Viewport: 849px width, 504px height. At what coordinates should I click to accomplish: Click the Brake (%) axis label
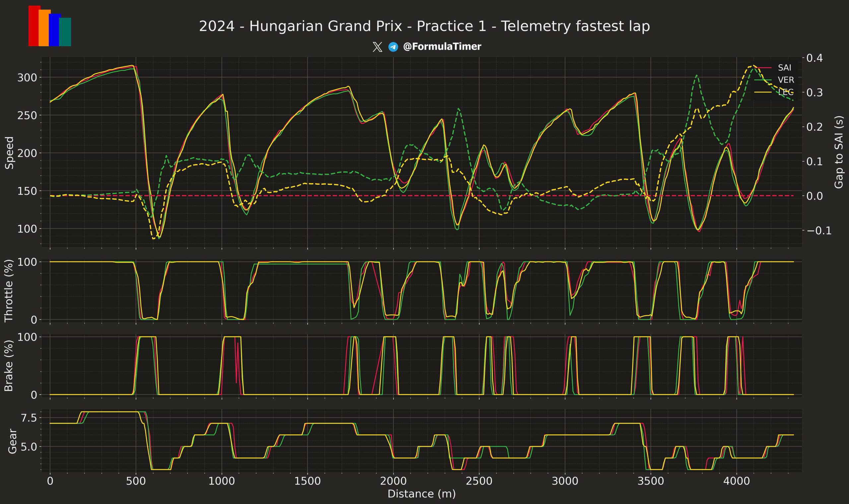point(9,365)
